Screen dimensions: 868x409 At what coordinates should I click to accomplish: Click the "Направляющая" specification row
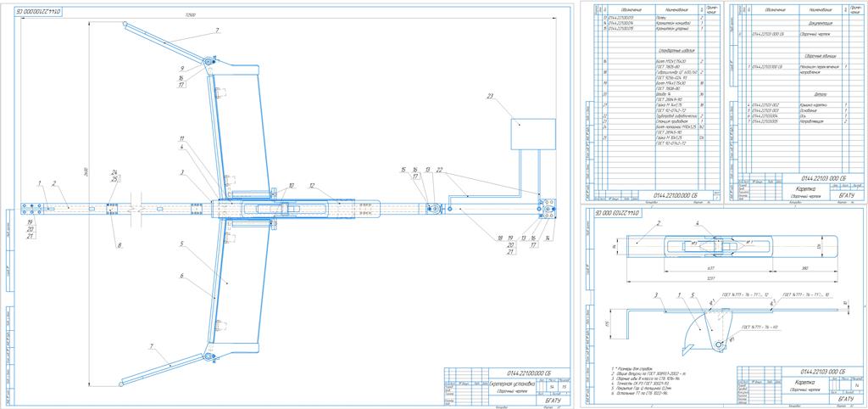(x=799, y=120)
